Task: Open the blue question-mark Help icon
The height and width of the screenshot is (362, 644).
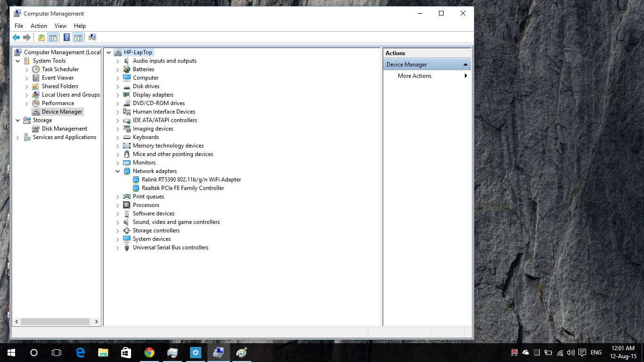Action: [67, 37]
